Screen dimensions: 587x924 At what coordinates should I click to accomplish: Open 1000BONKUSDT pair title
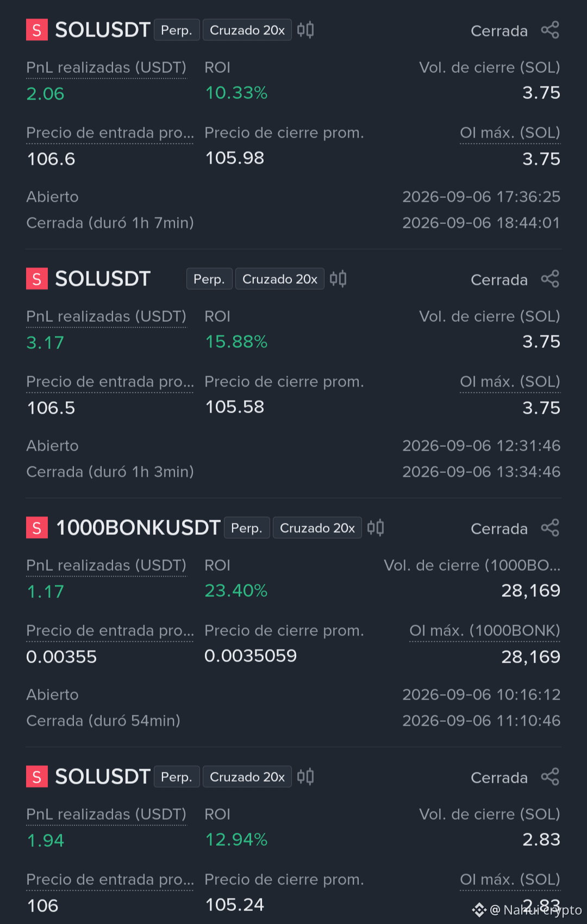pyautogui.click(x=138, y=528)
